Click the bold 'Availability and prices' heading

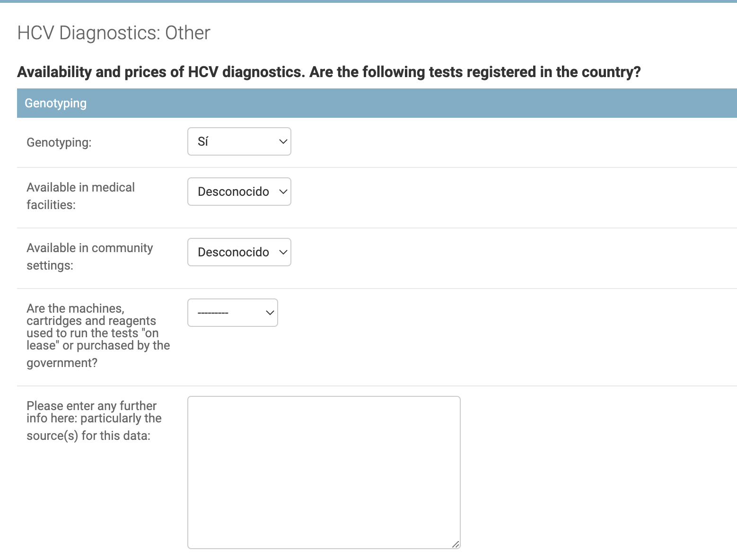(329, 72)
